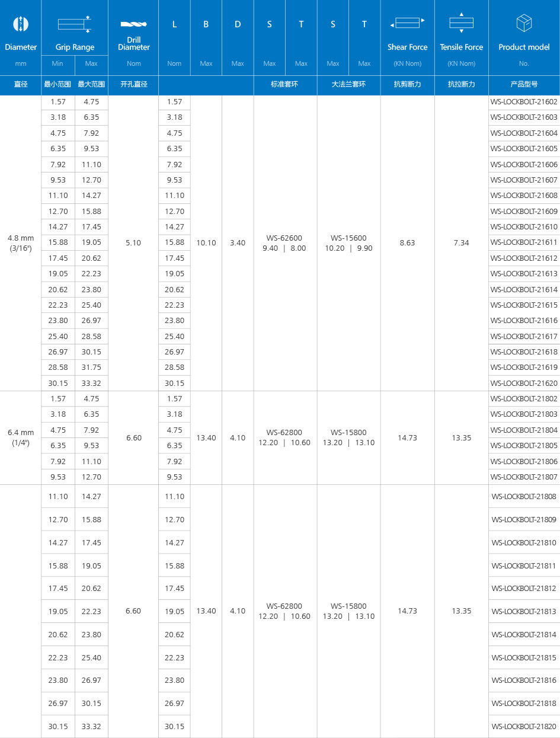The image size is (560, 738).
Task: Open product WS-LOCKBOLT-21620
Action: (524, 383)
